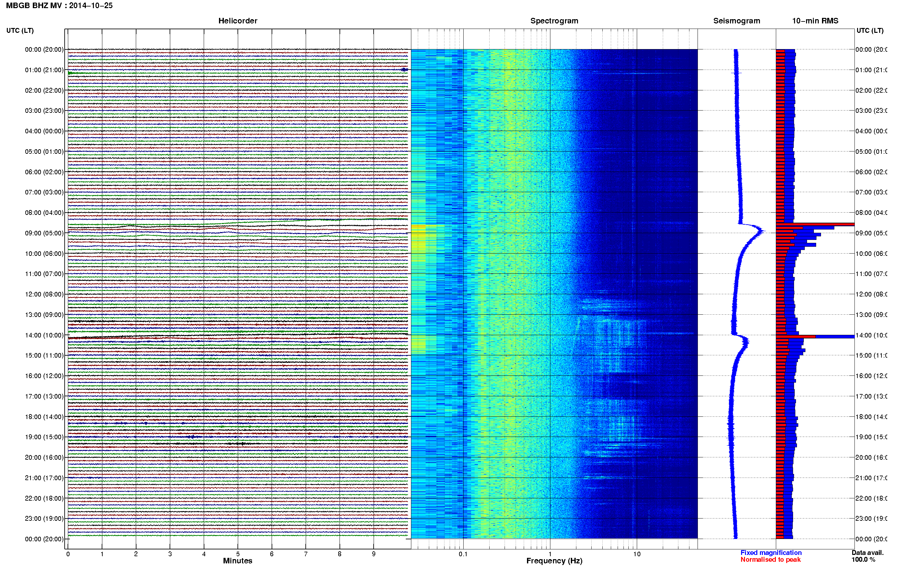The image size is (924, 578).
Task: Click the 22:00 (18:00) time label on Helicorder axis
Action: click(44, 498)
